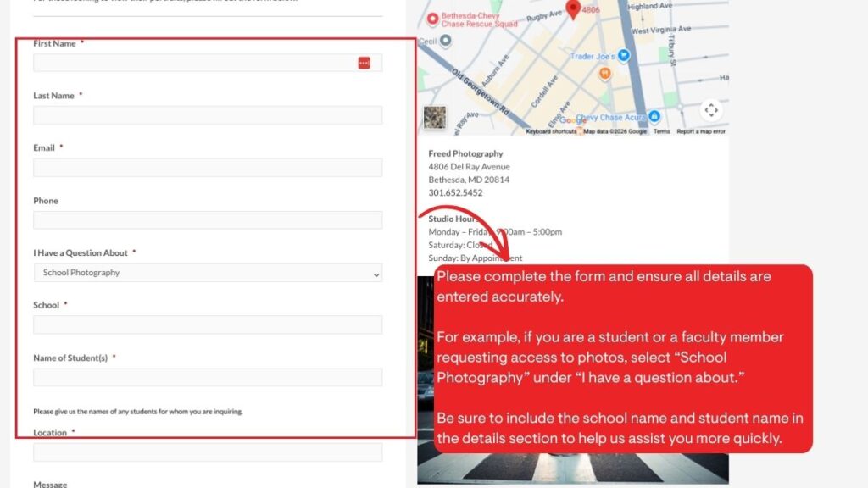Open the 'I Have a Question About' dropdown
The image size is (868, 488).
coord(208,273)
